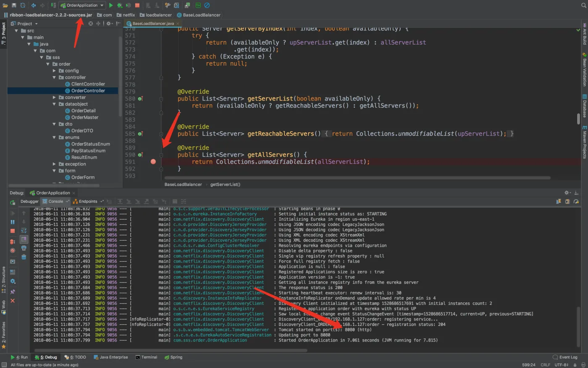
Task: Pause the program in the Debug panel
Action: coord(13,222)
